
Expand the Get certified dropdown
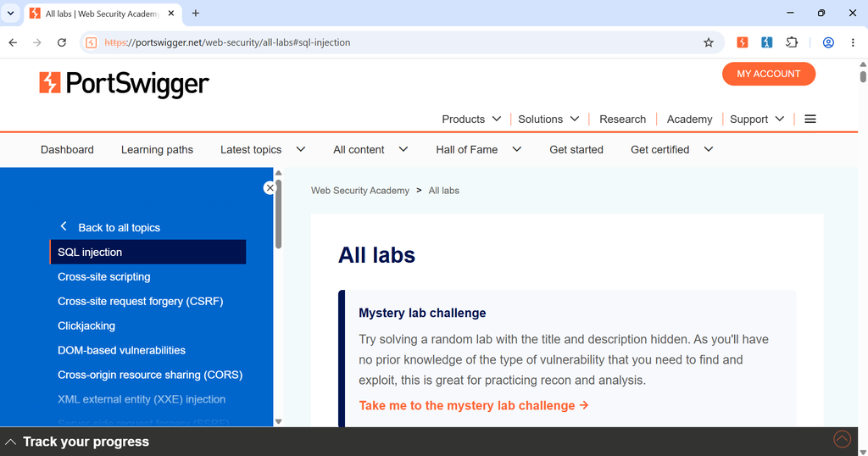(x=708, y=149)
